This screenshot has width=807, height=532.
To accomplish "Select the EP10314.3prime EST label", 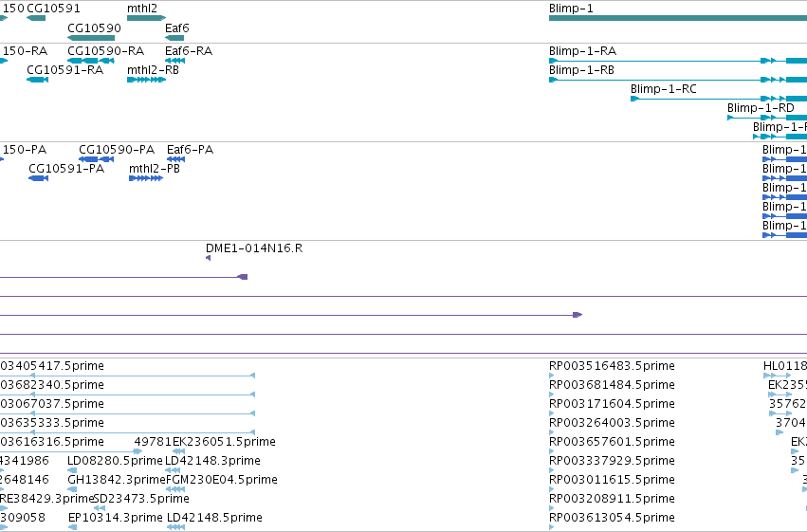I will [x=116, y=518].
